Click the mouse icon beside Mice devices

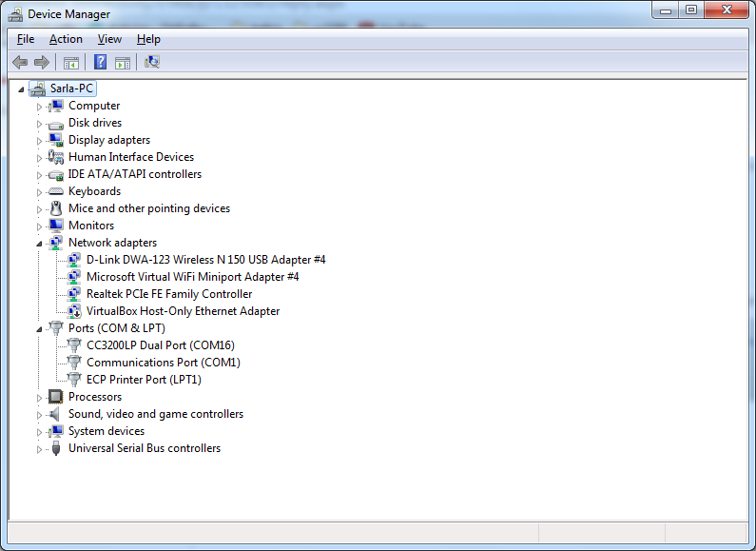pos(56,208)
